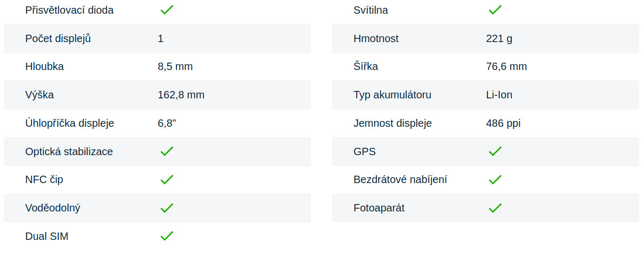Click the Výška value 162,8 mm
Viewport: 644px width, 253px height.
click(x=181, y=95)
